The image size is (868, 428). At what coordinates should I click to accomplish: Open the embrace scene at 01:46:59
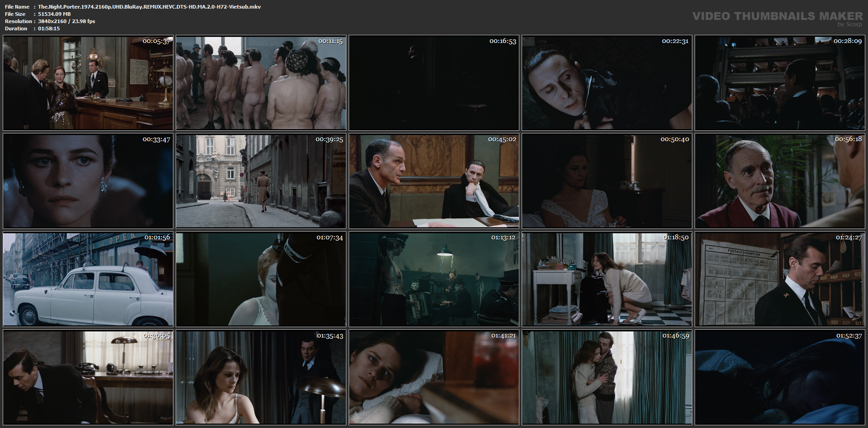pyautogui.click(x=607, y=377)
